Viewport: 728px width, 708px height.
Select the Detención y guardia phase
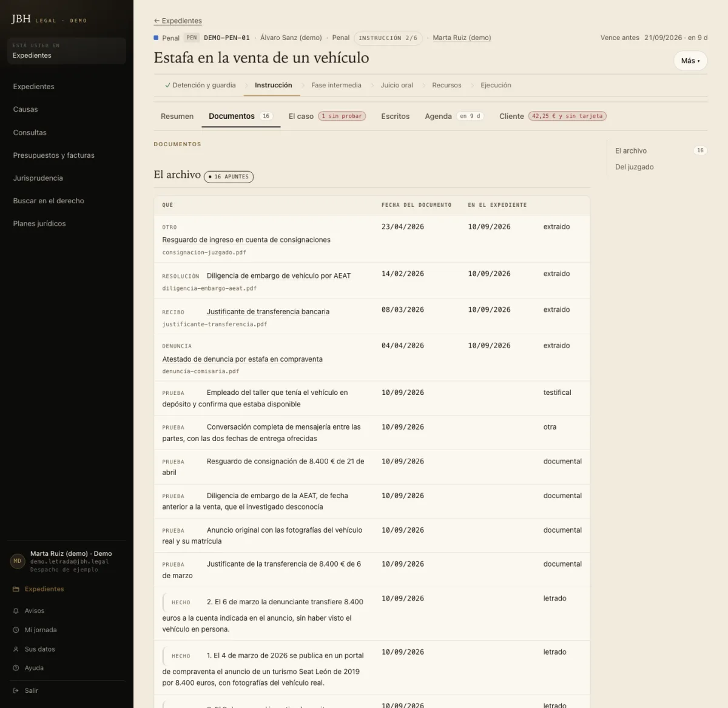click(200, 86)
